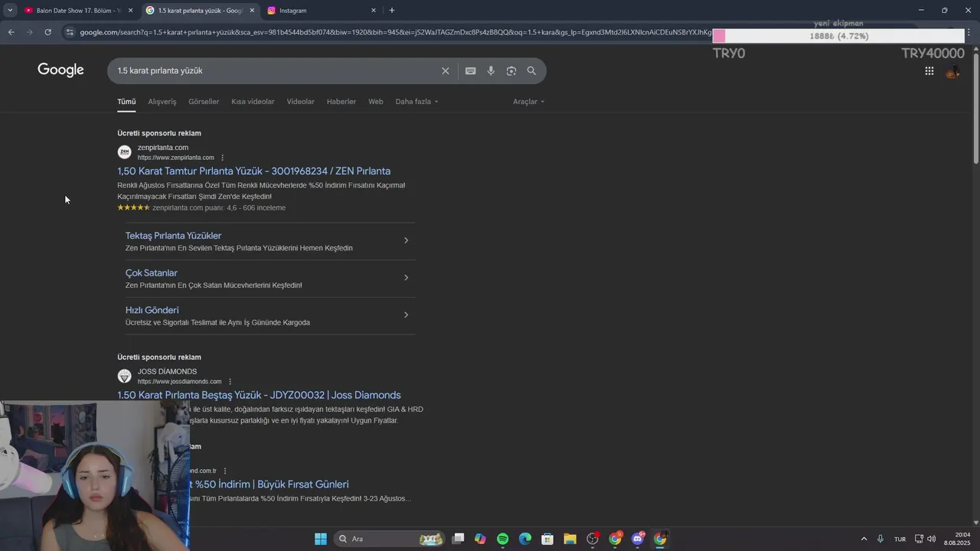Launch Microsoft Edge from taskbar
Viewport: 980px width, 551px height.
coord(524,539)
